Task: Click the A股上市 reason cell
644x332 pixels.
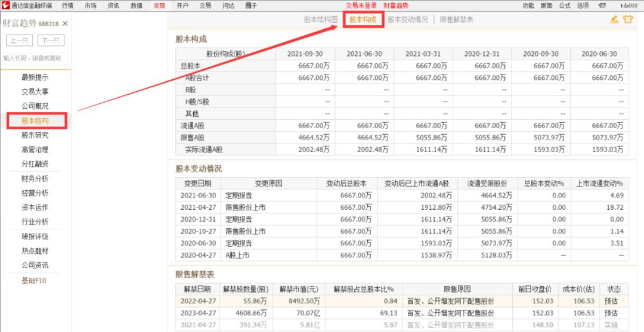Action: point(269,255)
